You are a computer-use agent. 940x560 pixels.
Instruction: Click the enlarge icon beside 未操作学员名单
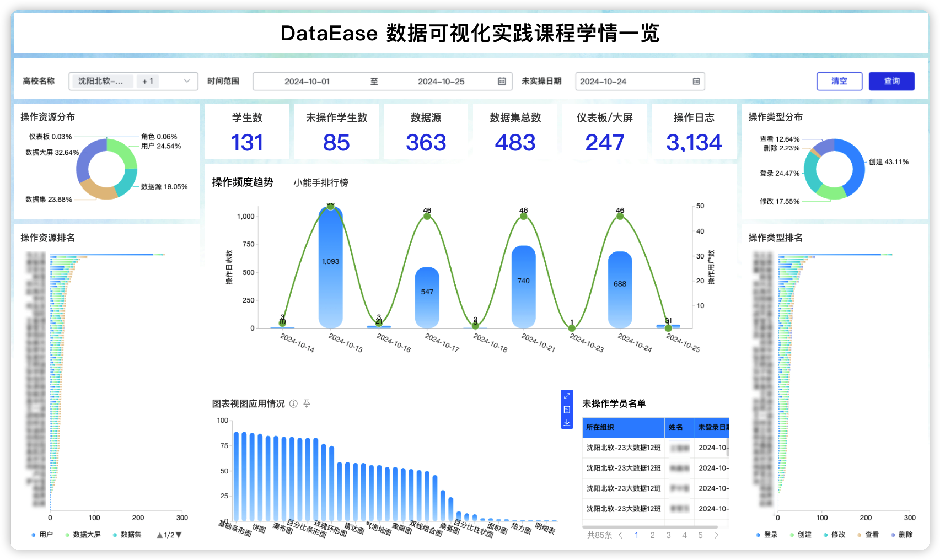(x=566, y=396)
